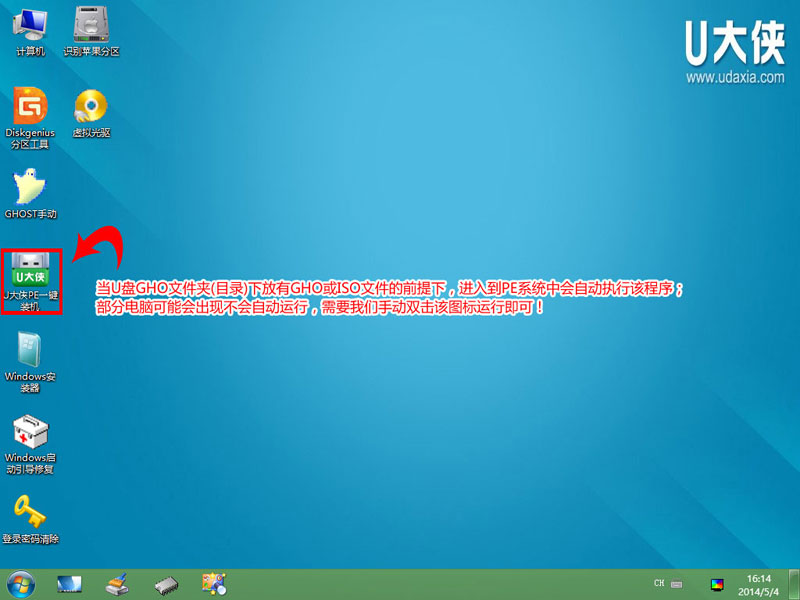
Task: Click the clock showing 16:14
Action: (x=757, y=578)
